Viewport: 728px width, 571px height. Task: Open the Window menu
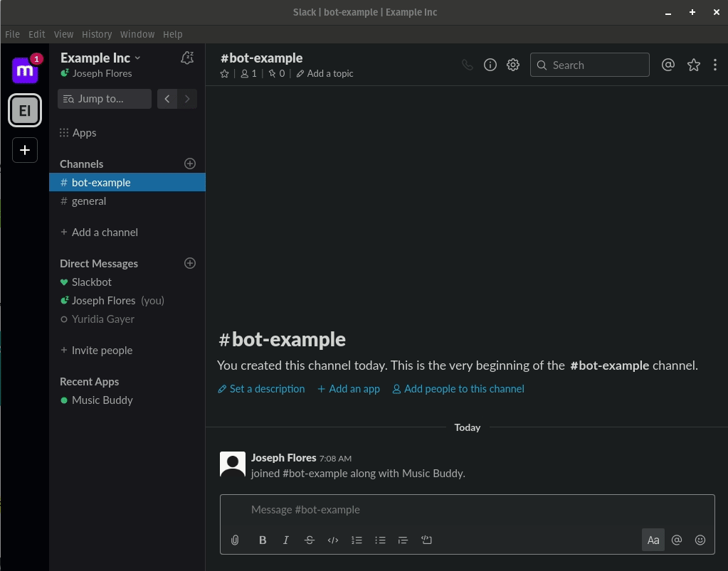pos(137,34)
